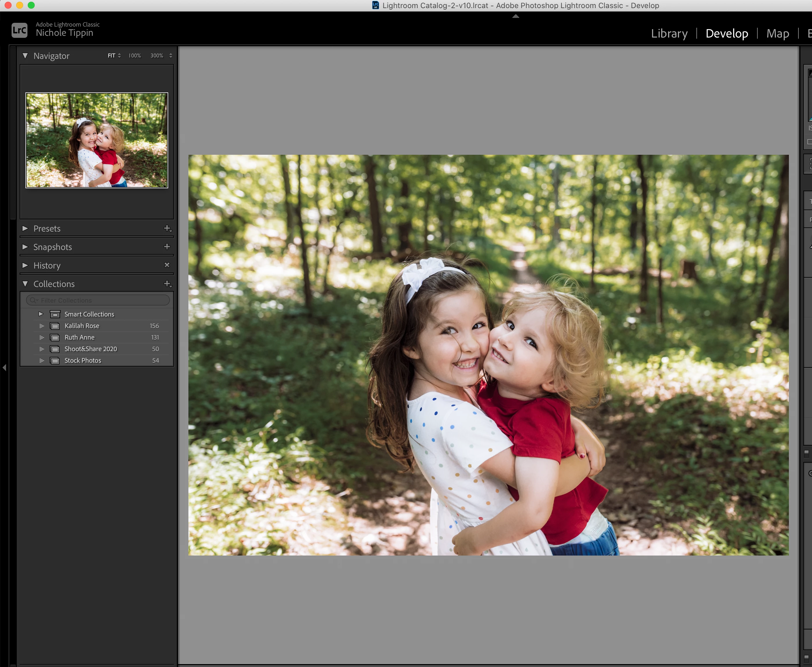The height and width of the screenshot is (667, 812).
Task: Click the Collections panel plus icon
Action: point(167,284)
